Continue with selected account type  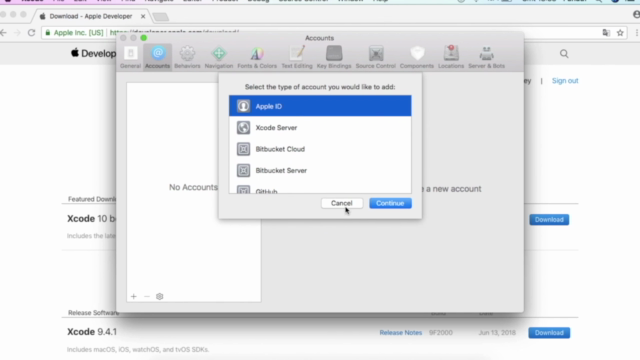point(390,203)
